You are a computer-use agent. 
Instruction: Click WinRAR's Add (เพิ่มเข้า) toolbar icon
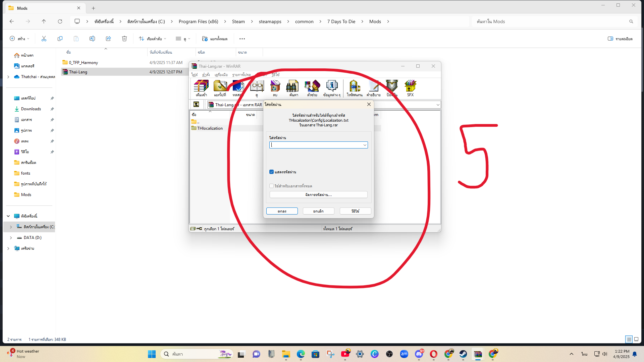[201, 88]
